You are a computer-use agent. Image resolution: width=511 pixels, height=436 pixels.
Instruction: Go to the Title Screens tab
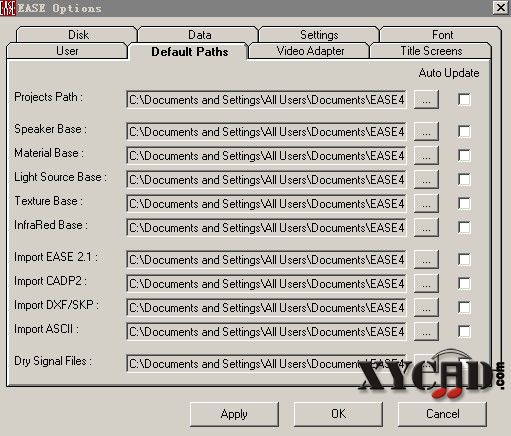point(431,51)
